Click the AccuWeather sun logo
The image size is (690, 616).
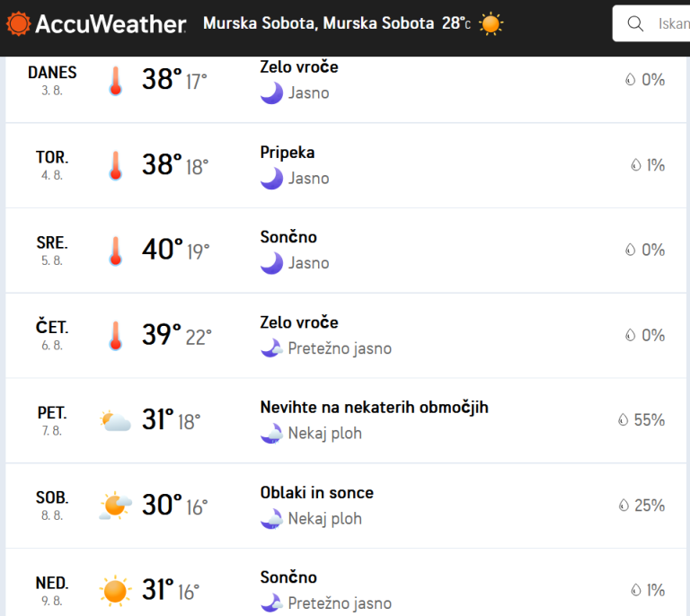[18, 23]
